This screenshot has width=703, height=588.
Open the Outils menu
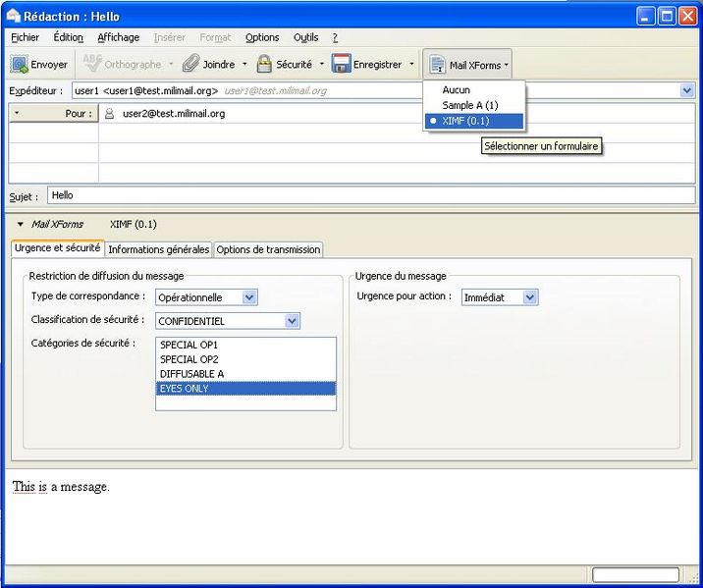pos(305,37)
